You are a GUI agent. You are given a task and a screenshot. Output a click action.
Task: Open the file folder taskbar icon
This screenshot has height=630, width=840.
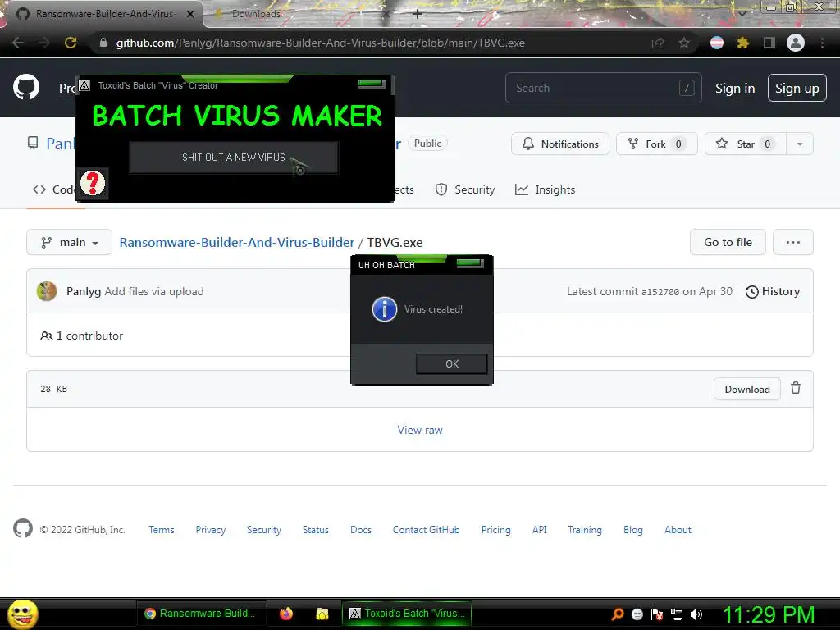pos(322,614)
